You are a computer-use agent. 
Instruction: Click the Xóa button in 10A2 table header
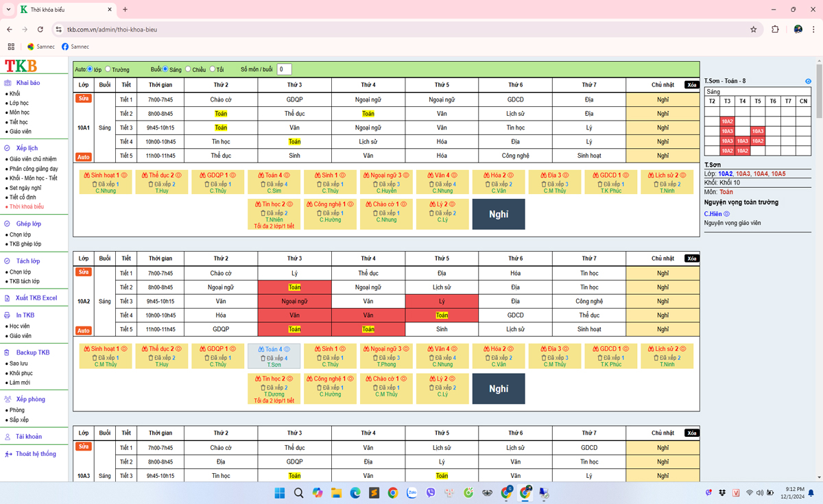point(691,259)
